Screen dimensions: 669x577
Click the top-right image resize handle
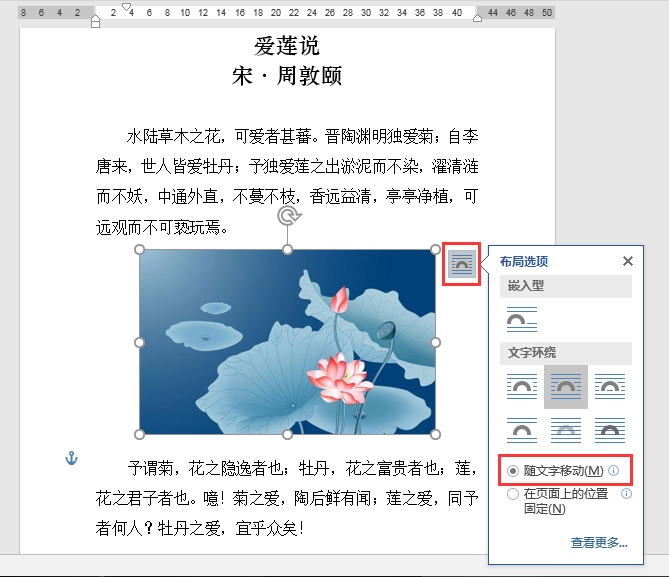[435, 249]
